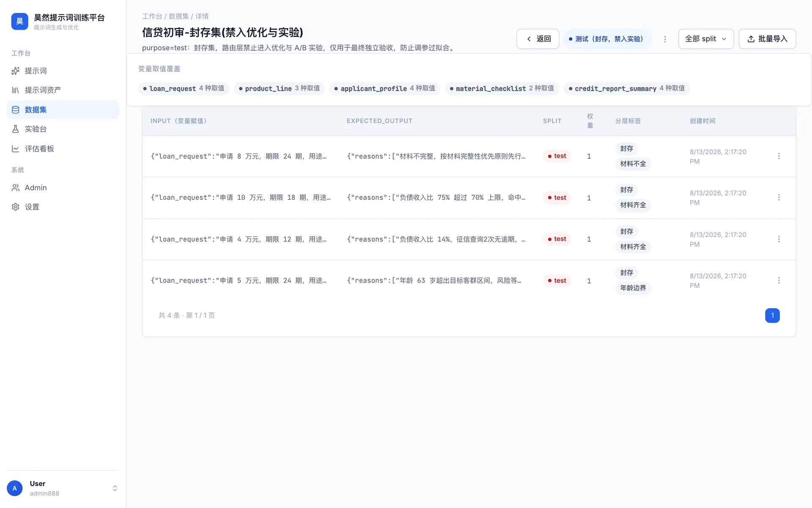Image resolution: width=812 pixels, height=508 pixels.
Task: Click the 权重 column header
Action: pos(590,121)
